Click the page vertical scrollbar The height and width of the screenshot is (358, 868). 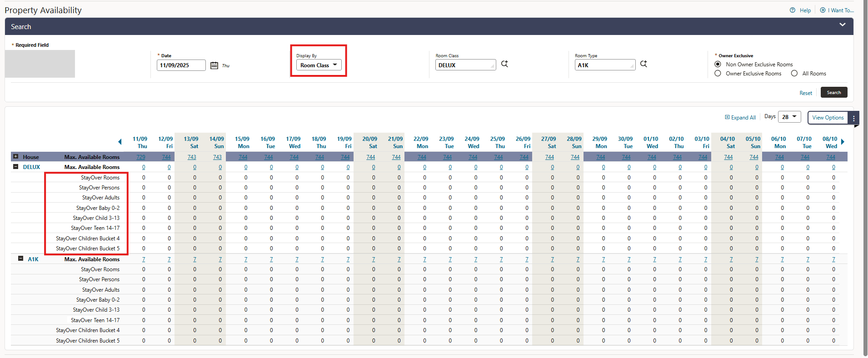(865, 177)
